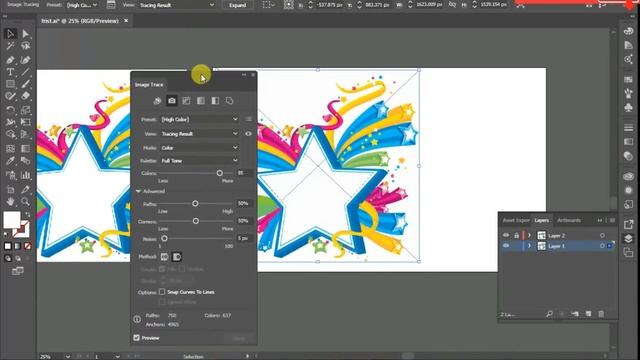Open the top bar View dropdown
Screen dimensions: 640x360
click(x=177, y=5)
